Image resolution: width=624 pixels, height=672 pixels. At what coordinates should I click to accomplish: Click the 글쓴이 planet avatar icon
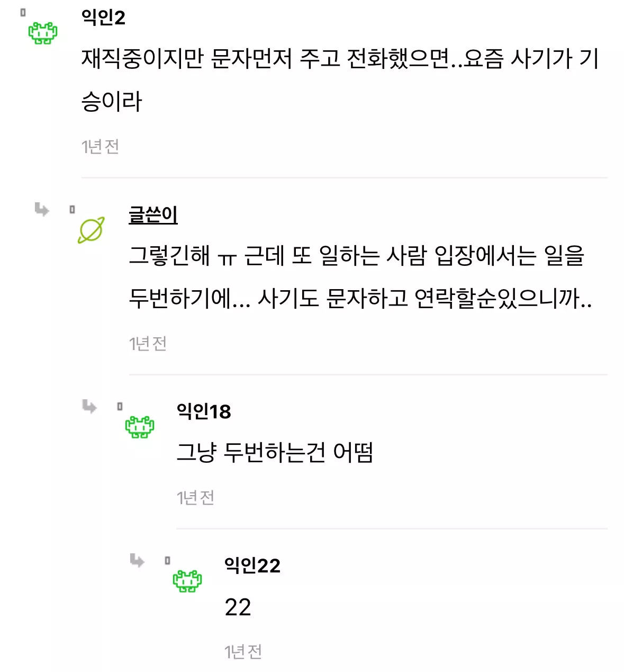(91, 230)
